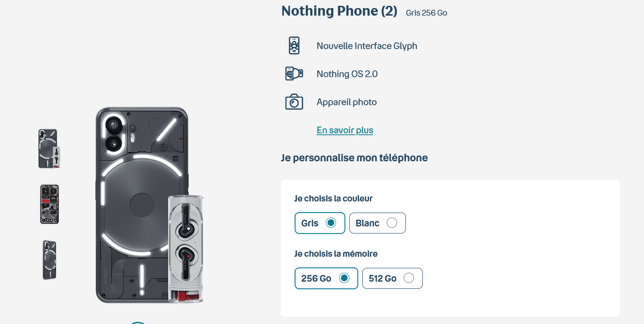
Task: Select 256 Go memory option
Action: pos(344,278)
